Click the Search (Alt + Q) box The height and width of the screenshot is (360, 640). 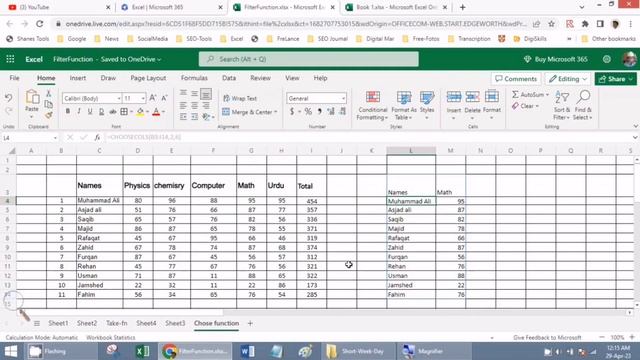coord(309,59)
